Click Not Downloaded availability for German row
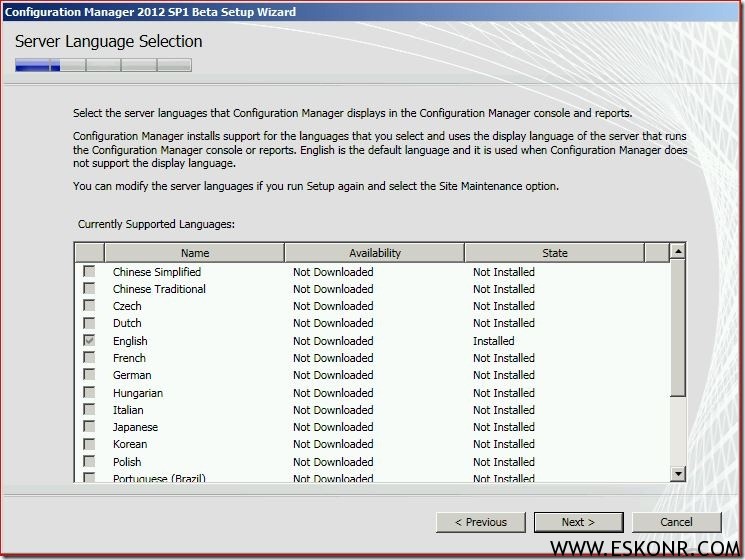Viewport: 745px width, 560px height. tap(333, 375)
